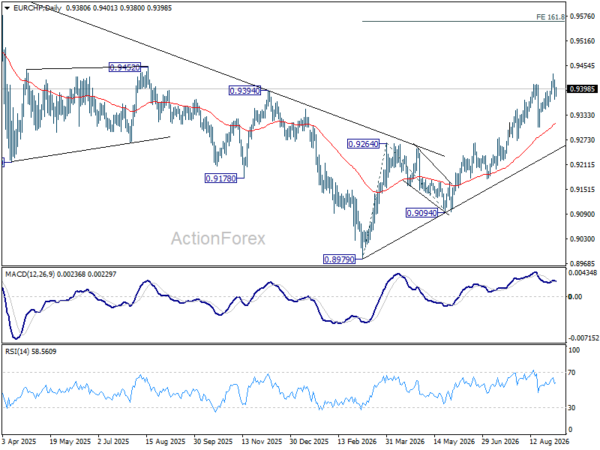The width and height of the screenshot is (600, 450).
Task: Click the 12 Aug 2026 date marker
Action: (549, 441)
